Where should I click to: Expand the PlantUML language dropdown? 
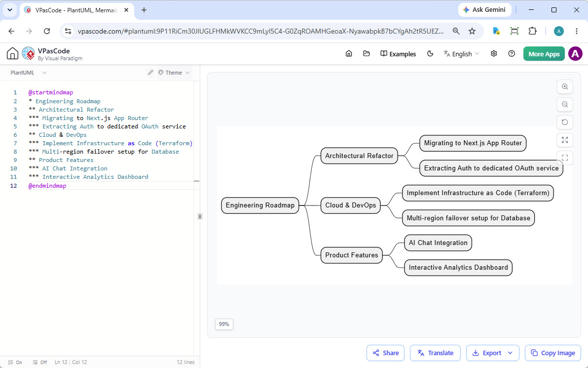click(29, 73)
